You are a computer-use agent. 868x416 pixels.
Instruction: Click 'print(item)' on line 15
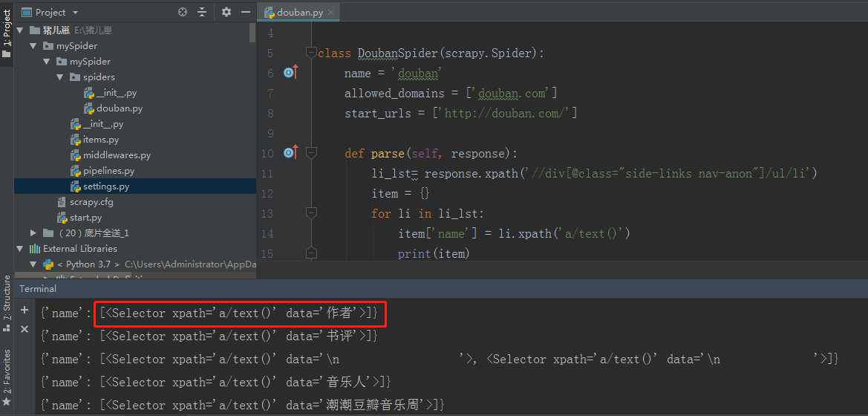[x=434, y=253]
